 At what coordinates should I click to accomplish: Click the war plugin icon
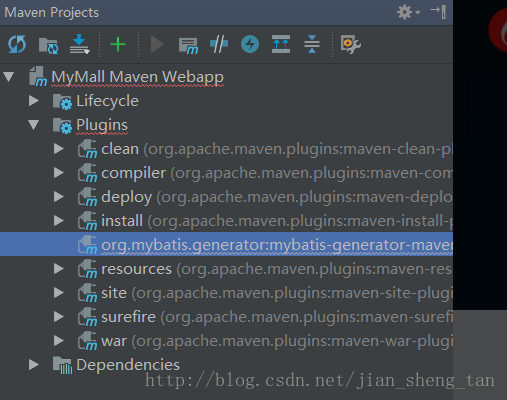pos(87,341)
